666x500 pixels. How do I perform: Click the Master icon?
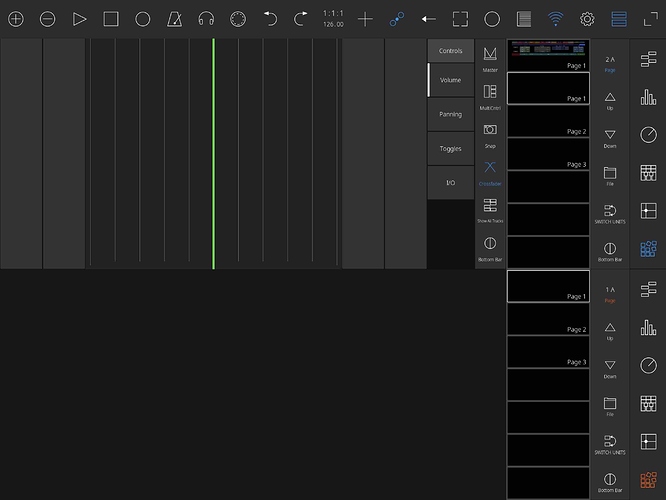click(x=490, y=57)
